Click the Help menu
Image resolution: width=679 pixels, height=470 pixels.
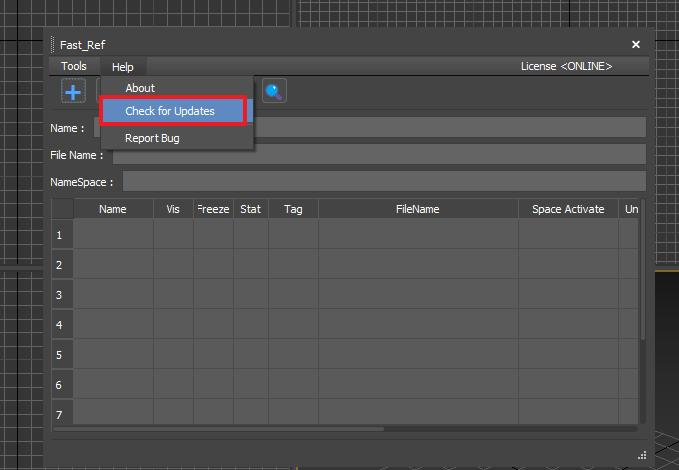click(123, 66)
